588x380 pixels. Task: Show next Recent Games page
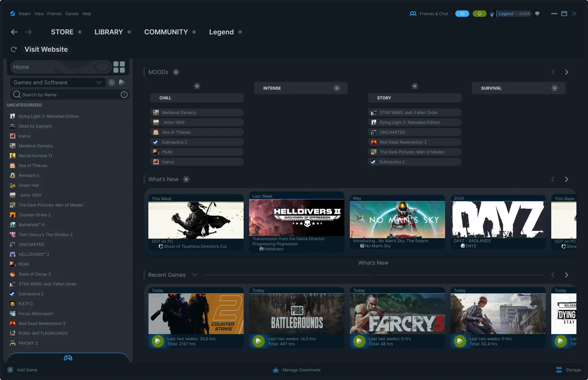click(x=567, y=275)
